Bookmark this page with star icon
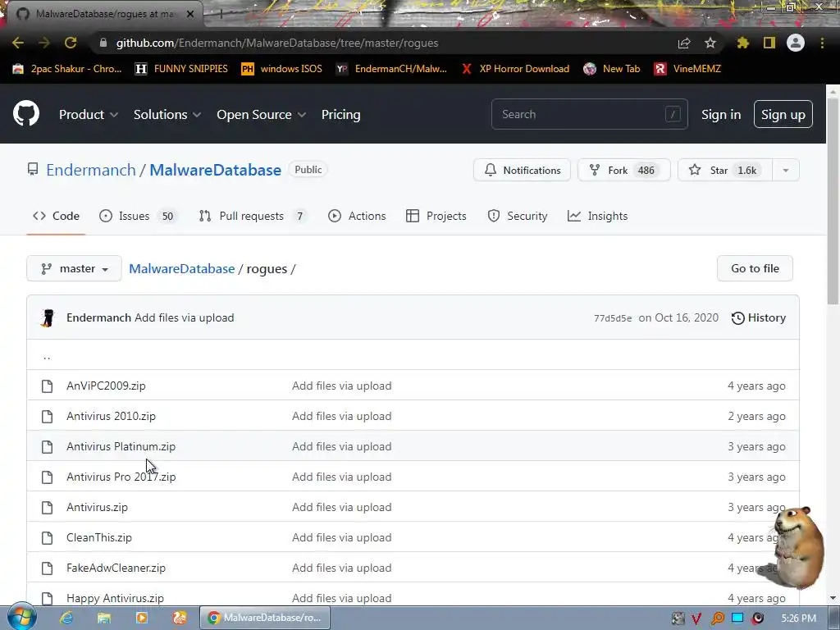The width and height of the screenshot is (840, 630). click(x=710, y=43)
